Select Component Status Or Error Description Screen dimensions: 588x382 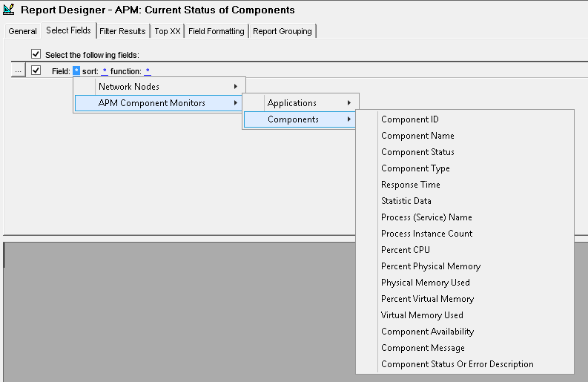465,364
